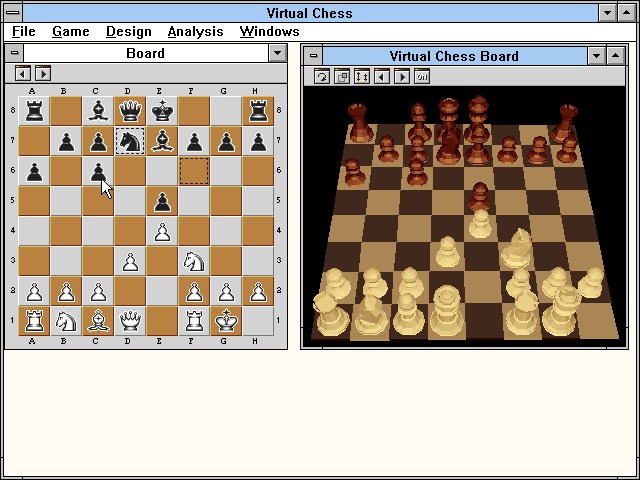640x480 pixels.
Task: Open the File menu
Action: [23, 31]
